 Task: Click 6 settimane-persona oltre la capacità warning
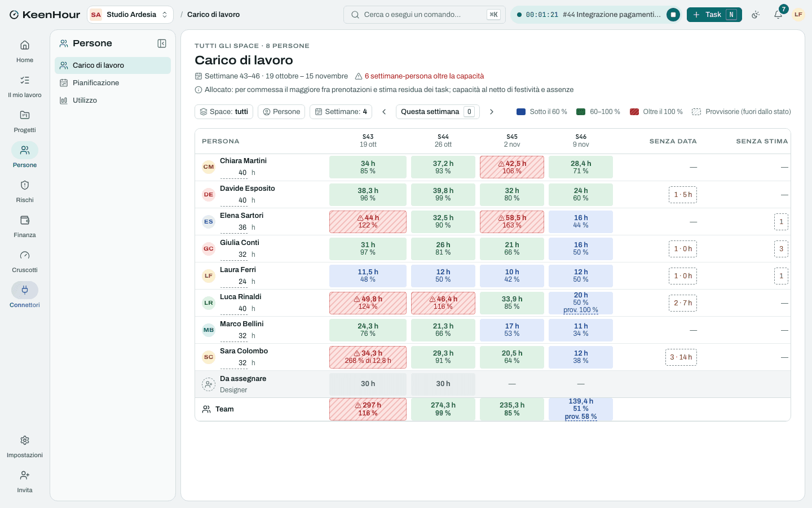pyautogui.click(x=419, y=76)
